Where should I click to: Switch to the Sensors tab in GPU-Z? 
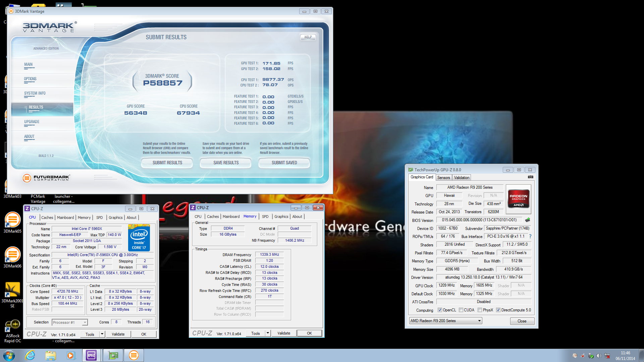[x=443, y=178]
